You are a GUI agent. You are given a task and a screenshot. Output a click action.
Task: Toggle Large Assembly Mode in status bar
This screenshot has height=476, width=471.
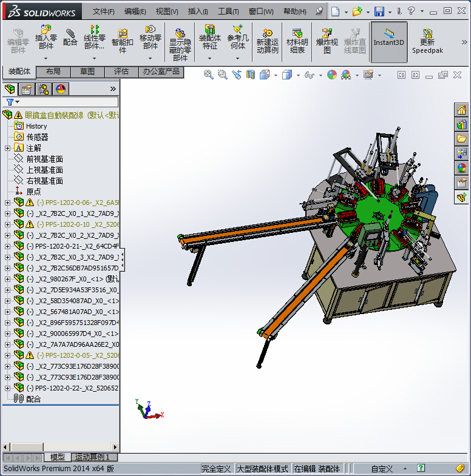[x=262, y=469]
